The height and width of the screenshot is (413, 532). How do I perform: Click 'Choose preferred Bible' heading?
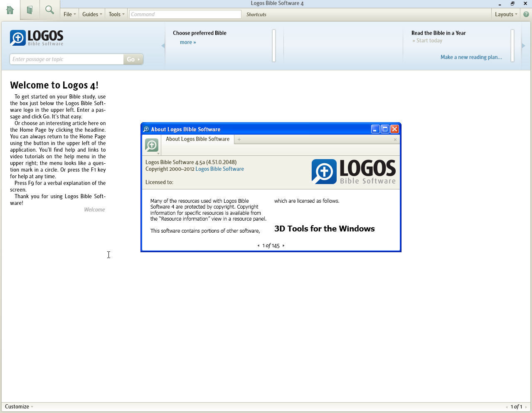[199, 33]
